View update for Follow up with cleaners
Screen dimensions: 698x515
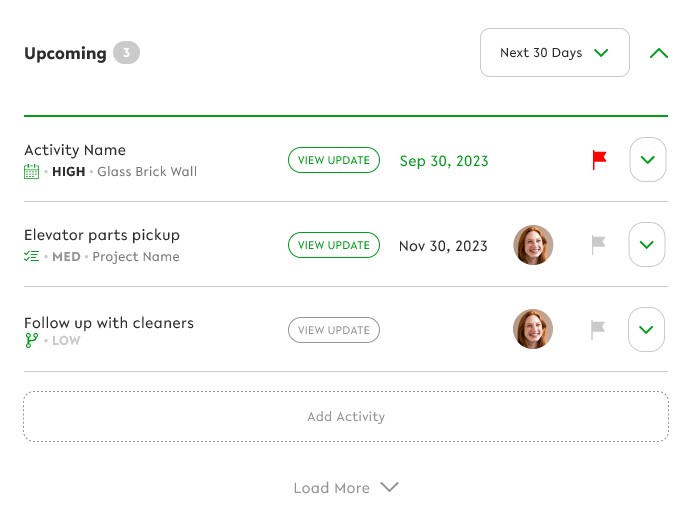coord(334,330)
